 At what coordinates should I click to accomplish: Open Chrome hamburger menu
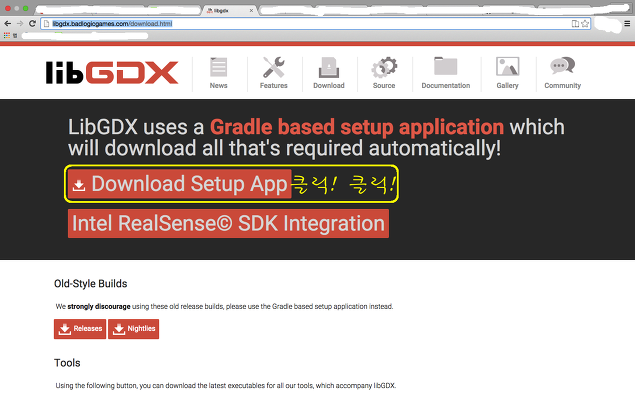pos(627,23)
